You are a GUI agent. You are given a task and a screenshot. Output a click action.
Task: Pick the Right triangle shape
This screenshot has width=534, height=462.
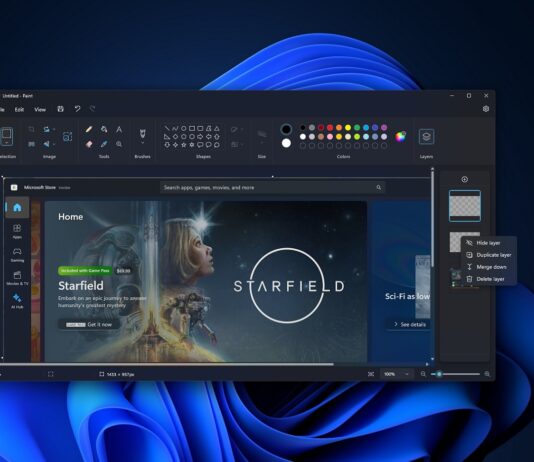167,137
